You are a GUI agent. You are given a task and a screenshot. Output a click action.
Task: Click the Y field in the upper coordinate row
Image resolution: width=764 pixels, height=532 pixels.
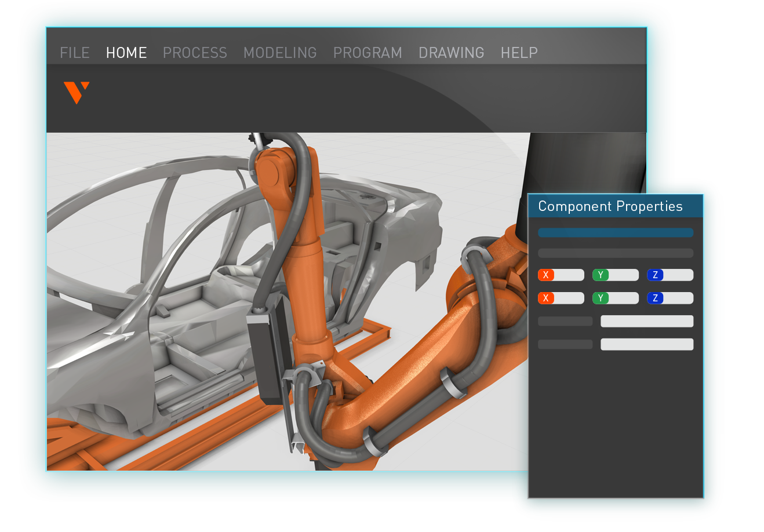coord(616,275)
